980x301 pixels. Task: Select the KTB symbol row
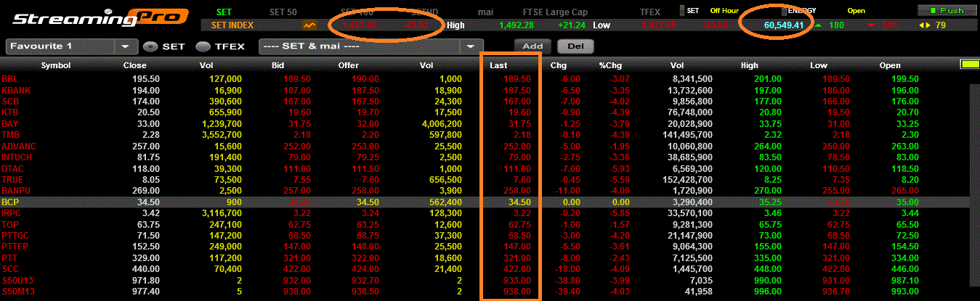click(x=485, y=112)
